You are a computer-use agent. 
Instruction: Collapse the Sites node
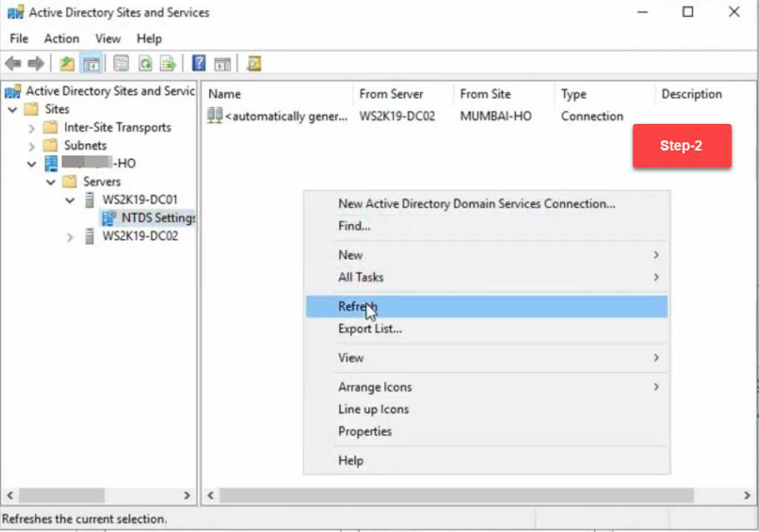(x=13, y=110)
